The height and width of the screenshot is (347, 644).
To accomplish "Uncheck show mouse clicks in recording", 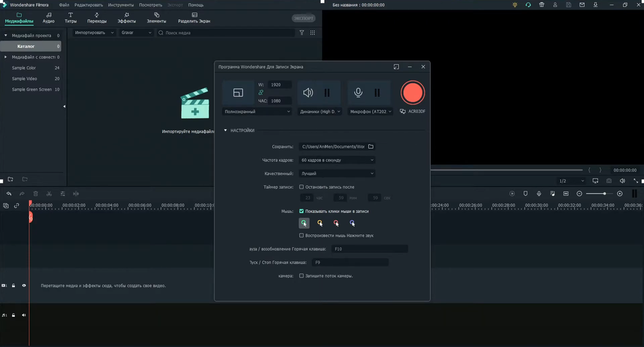I will pos(301,211).
